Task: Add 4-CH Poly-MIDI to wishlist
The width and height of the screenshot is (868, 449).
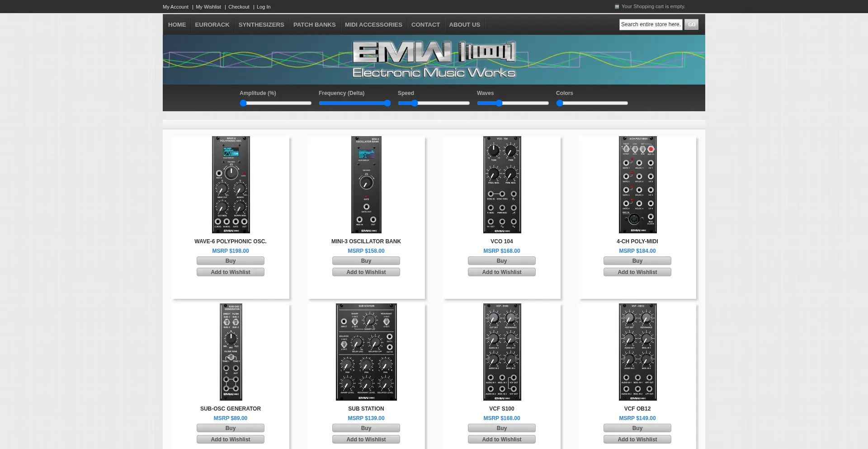Action: 637,272
